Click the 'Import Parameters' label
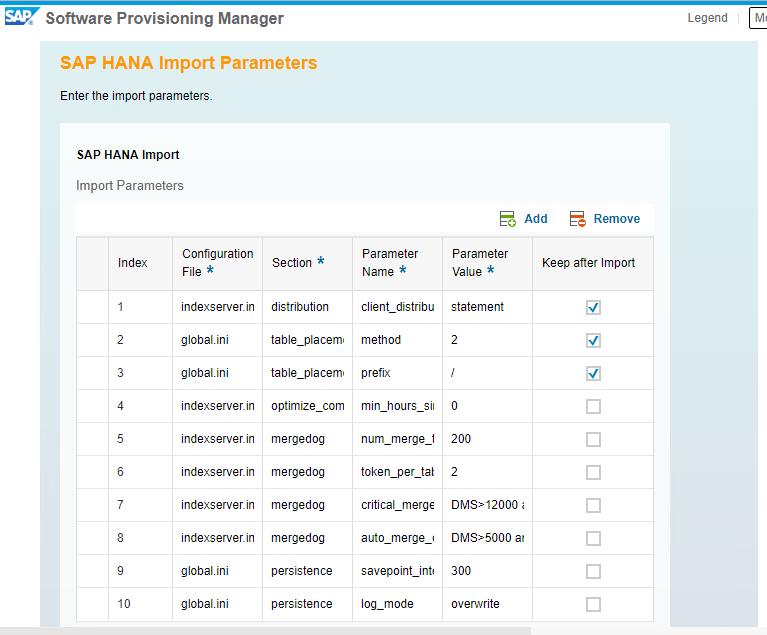767x635 pixels. point(130,186)
